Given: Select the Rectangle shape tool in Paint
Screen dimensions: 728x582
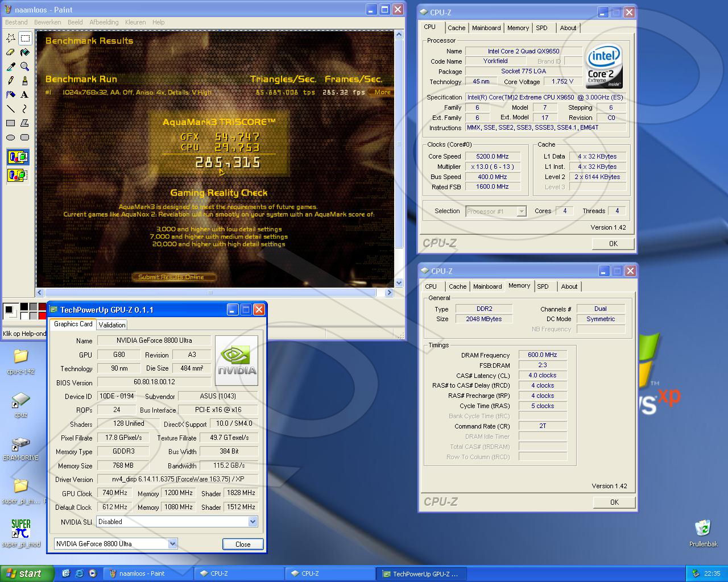Looking at the screenshot, I should (11, 123).
